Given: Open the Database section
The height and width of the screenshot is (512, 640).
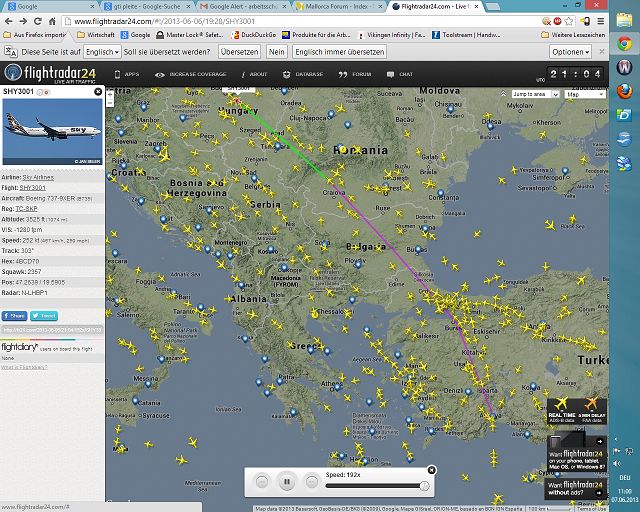Looking at the screenshot, I should (308, 74).
